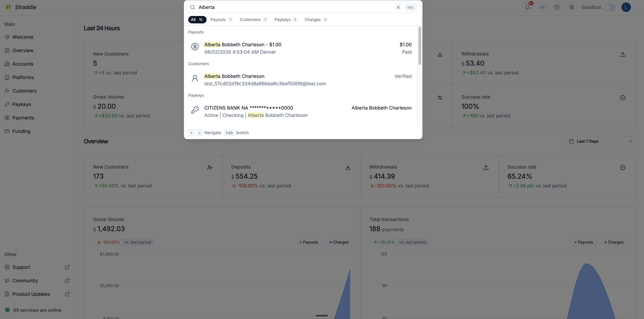
Task: Click the customer person icon in results
Action: coord(195,78)
